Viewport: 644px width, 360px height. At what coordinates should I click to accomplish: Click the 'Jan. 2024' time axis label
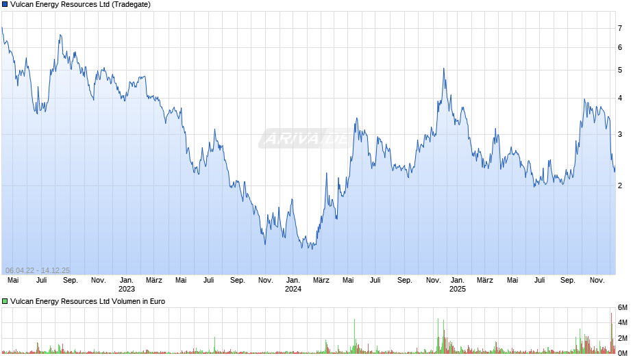pos(293,285)
